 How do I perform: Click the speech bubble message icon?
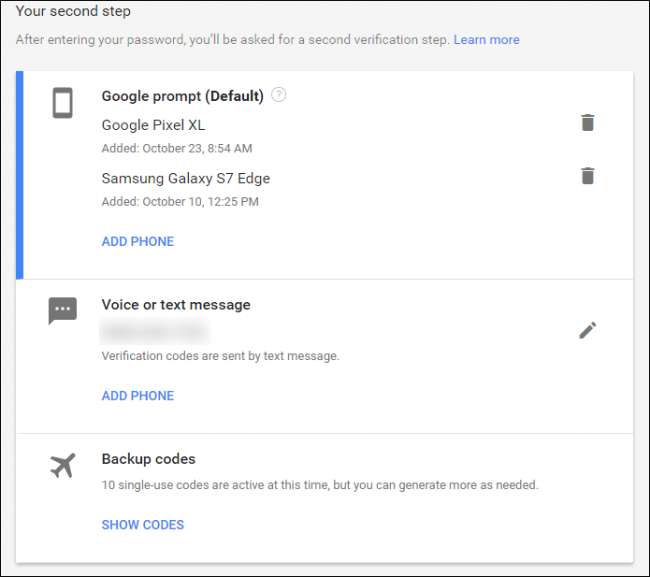coord(62,311)
